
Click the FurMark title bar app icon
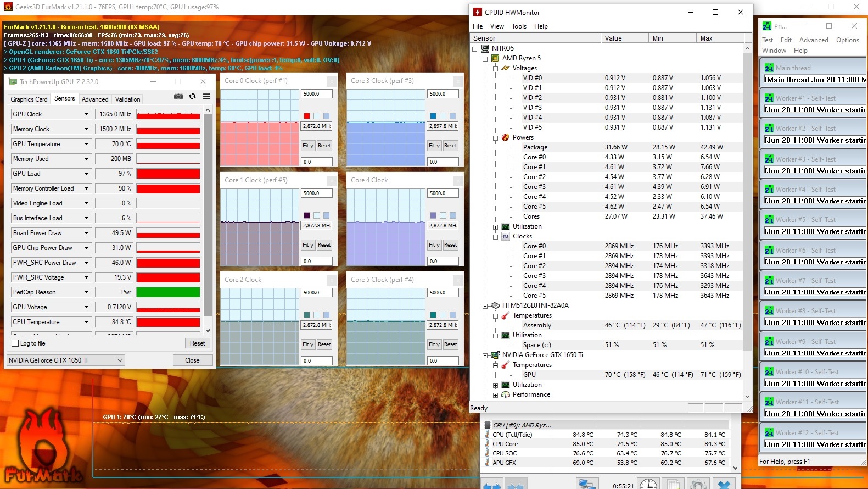8,7
